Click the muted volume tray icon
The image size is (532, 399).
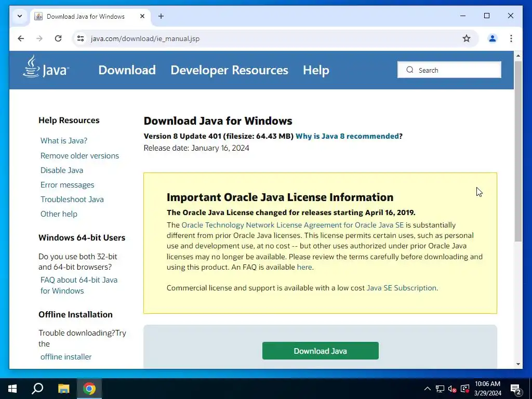click(453, 389)
